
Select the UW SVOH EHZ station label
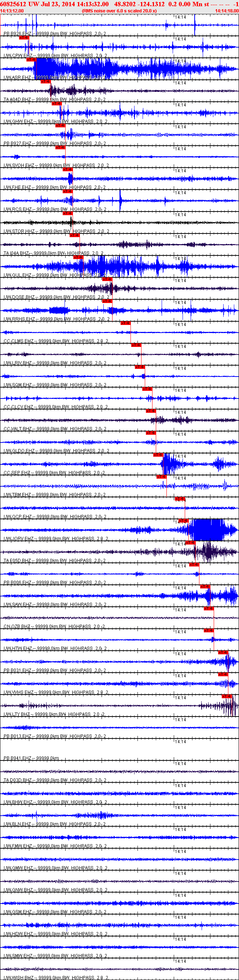pyautogui.click(x=56, y=166)
